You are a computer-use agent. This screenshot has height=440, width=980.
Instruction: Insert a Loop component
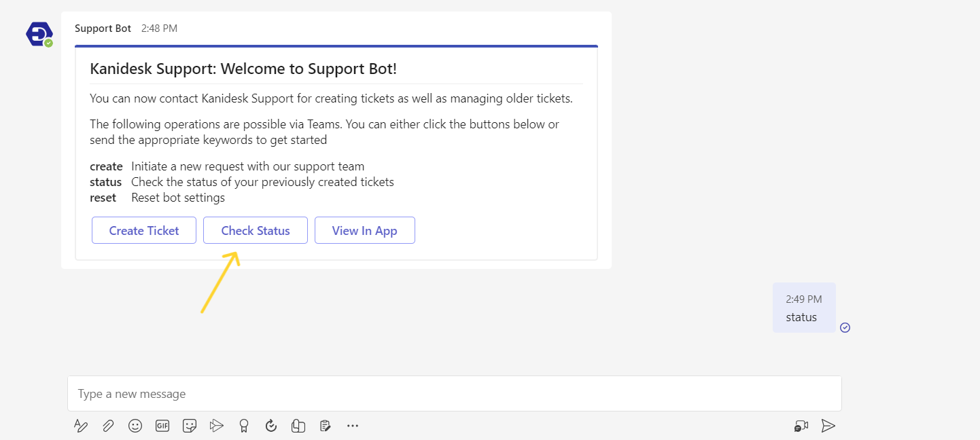(298, 426)
